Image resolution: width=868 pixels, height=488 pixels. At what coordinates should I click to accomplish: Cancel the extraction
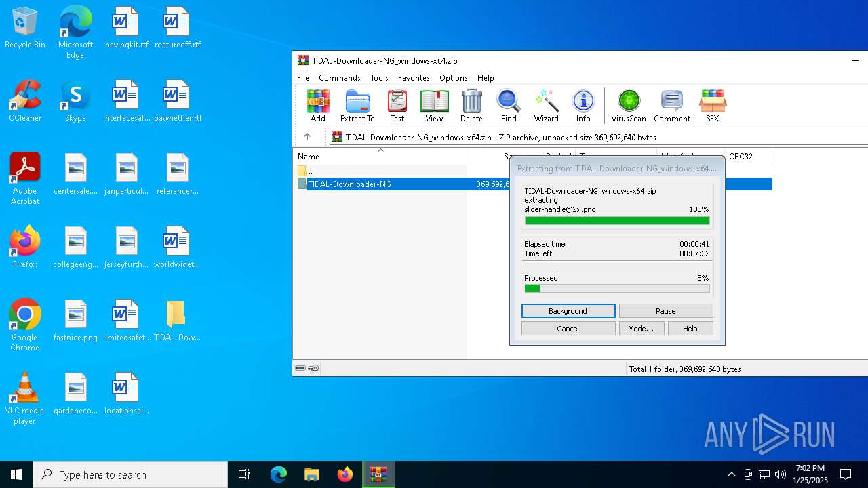[x=568, y=328]
